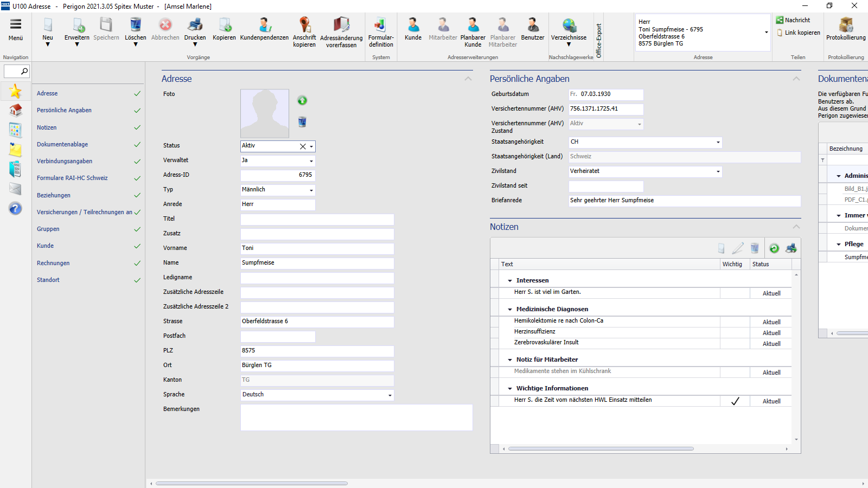Expand the Sprache dropdown
Image resolution: width=868 pixels, height=488 pixels.
tap(390, 395)
